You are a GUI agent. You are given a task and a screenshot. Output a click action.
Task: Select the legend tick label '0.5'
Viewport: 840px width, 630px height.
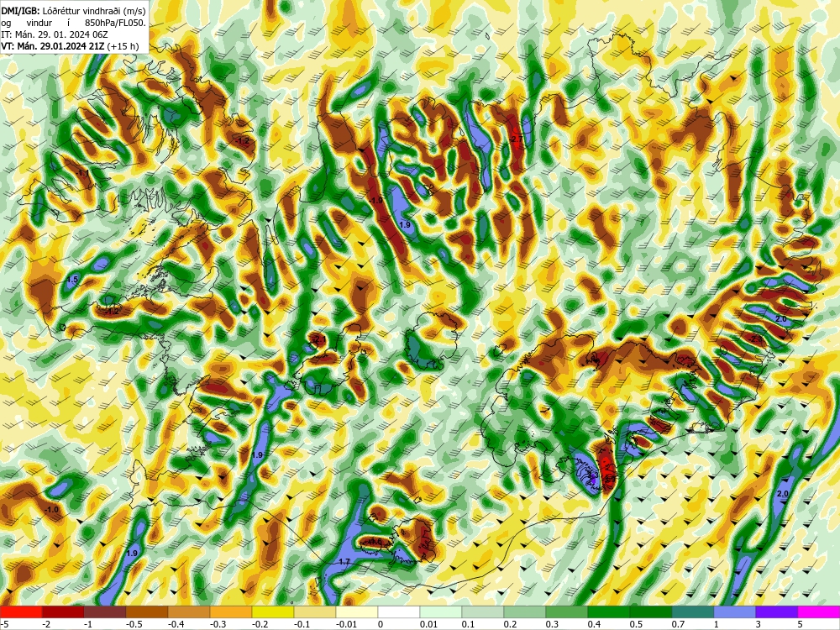click(637, 624)
